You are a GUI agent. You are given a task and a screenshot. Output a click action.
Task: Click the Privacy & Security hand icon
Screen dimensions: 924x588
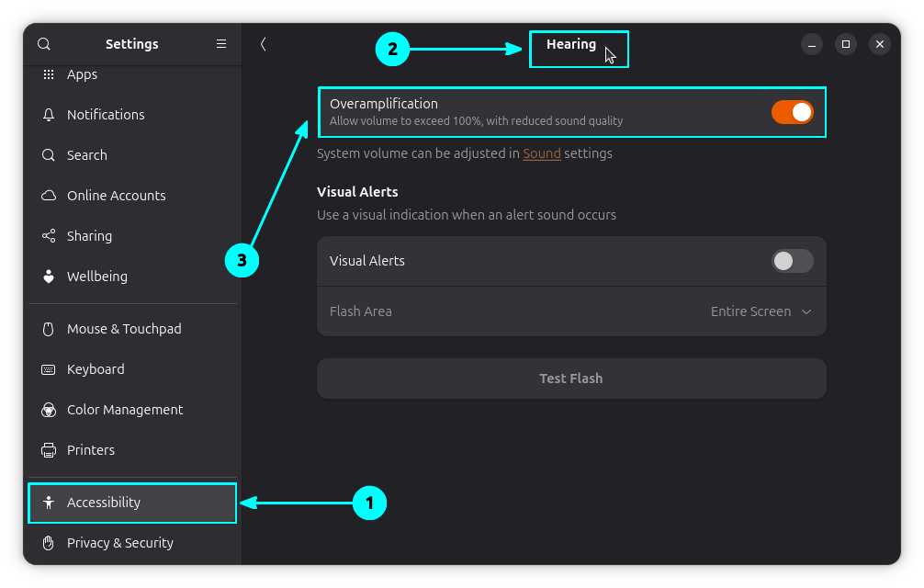49,543
